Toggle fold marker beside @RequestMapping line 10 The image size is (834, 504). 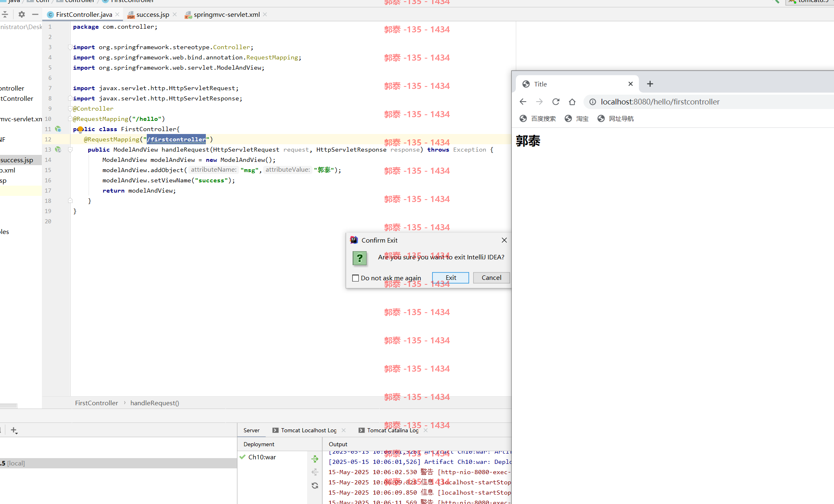[x=70, y=119]
